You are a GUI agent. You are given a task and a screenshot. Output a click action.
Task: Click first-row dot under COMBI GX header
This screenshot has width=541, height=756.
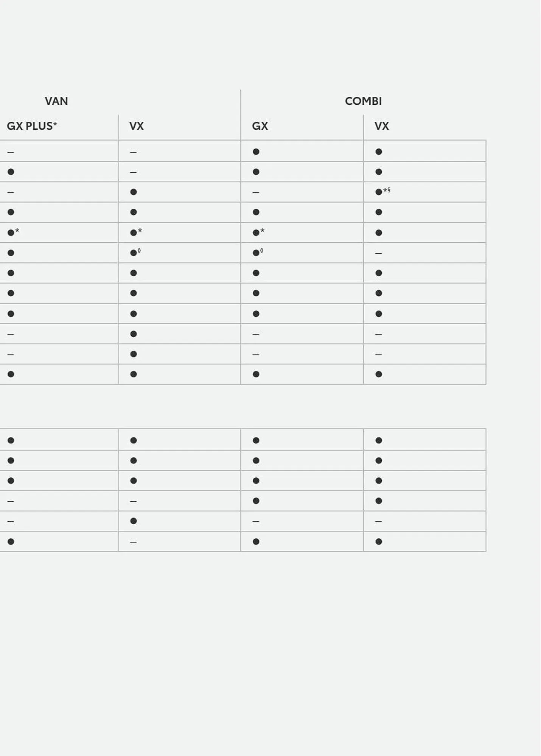tap(256, 152)
